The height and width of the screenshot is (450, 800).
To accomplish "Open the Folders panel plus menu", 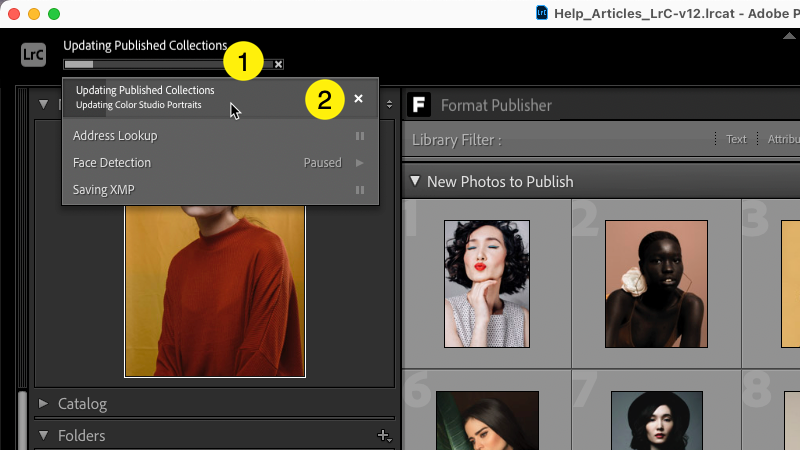I will pos(383,435).
